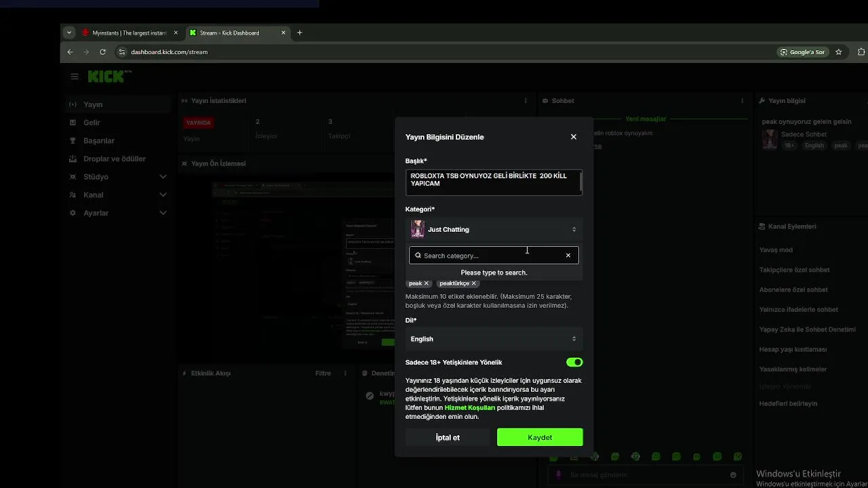Open the emoji picker in chat input

[733, 475]
